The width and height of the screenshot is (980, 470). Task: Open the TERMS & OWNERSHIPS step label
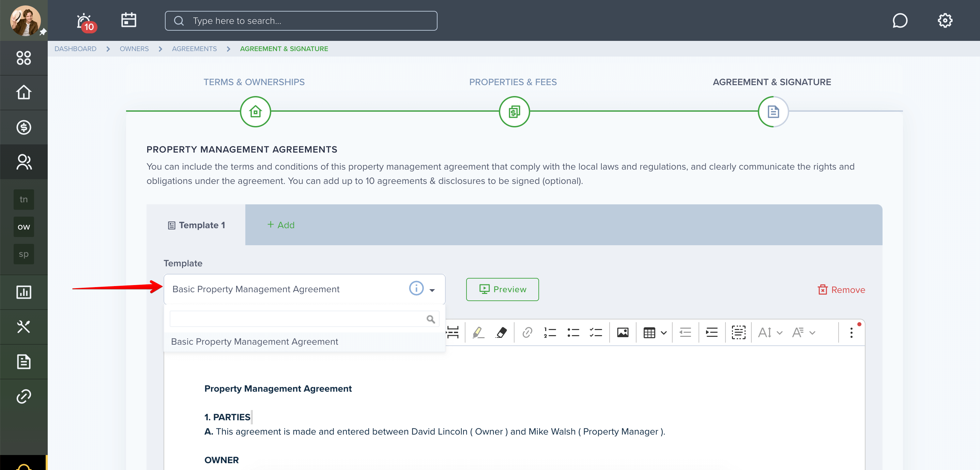click(x=254, y=82)
